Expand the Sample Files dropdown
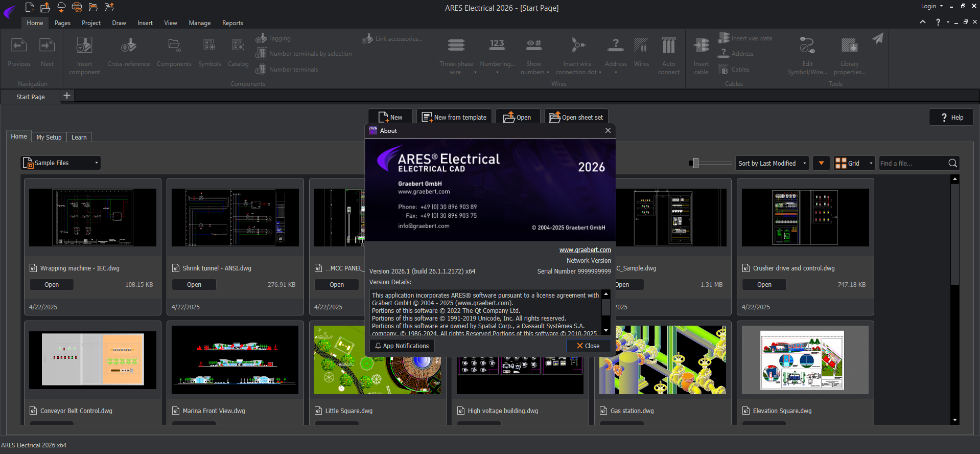 coord(61,163)
